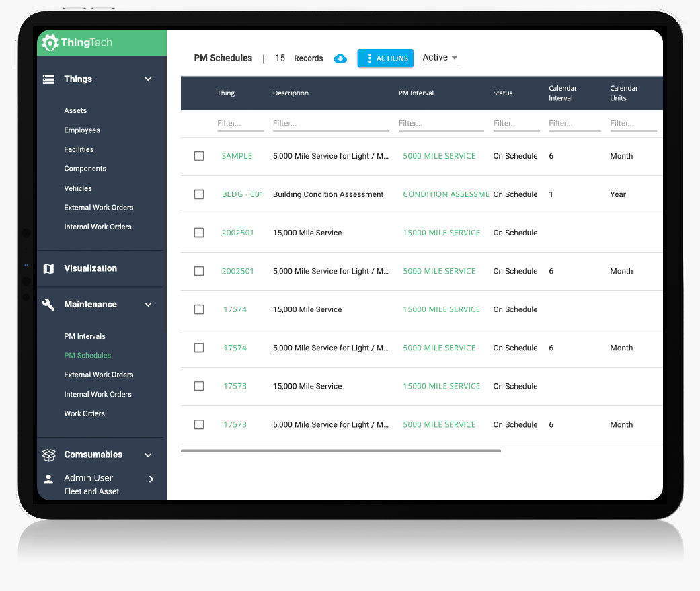Screen dimensions: 700x591
Task: Open Facilities in the sidebar
Action: (79, 149)
